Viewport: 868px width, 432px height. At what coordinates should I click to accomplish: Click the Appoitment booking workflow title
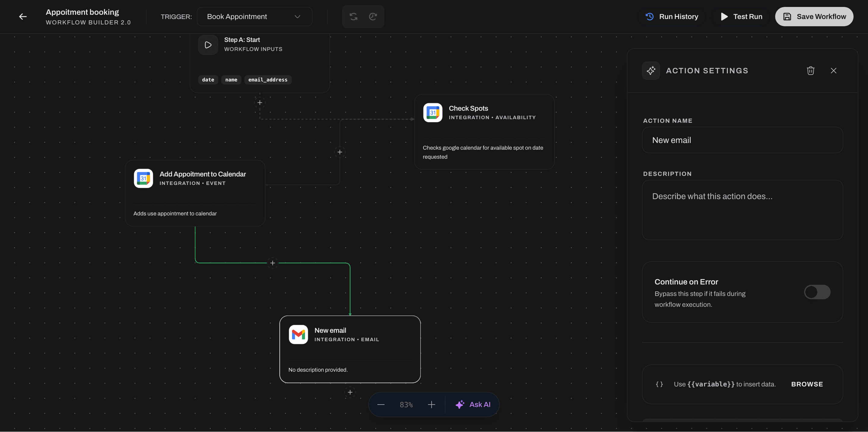[83, 12]
